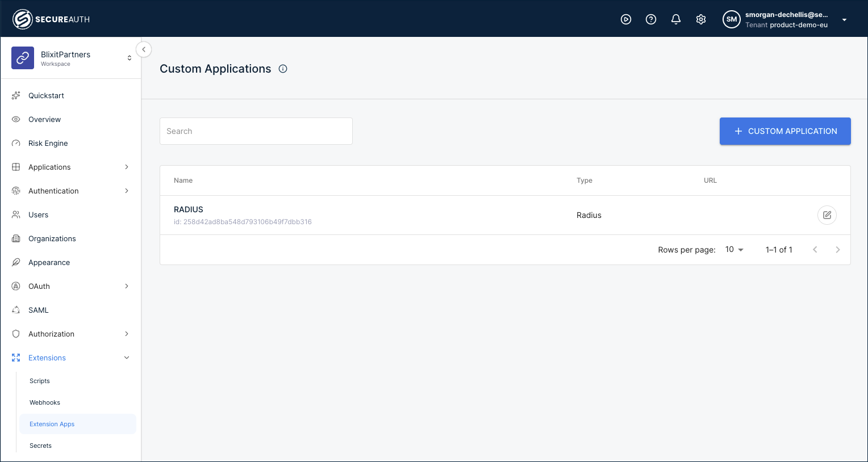This screenshot has width=868, height=462.
Task: Open the notifications bell
Action: click(676, 19)
